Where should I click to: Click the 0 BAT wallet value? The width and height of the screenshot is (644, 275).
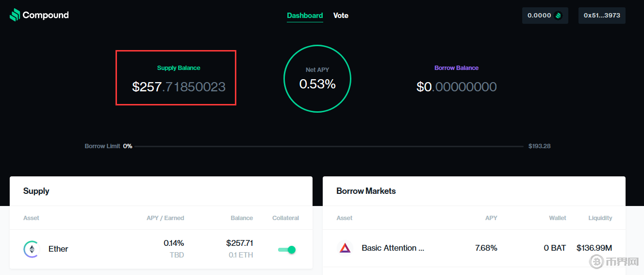pyautogui.click(x=555, y=248)
